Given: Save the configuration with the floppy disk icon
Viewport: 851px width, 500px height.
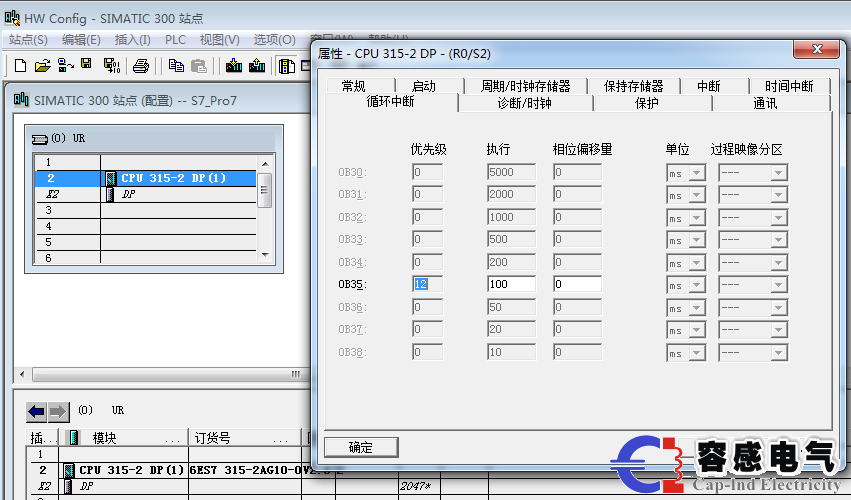Looking at the screenshot, I should click(86, 64).
